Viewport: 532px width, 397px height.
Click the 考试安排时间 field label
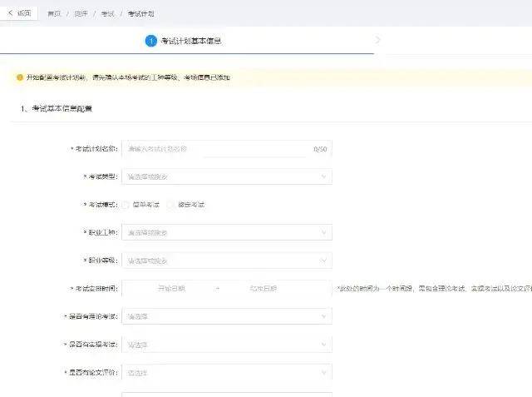click(x=94, y=288)
